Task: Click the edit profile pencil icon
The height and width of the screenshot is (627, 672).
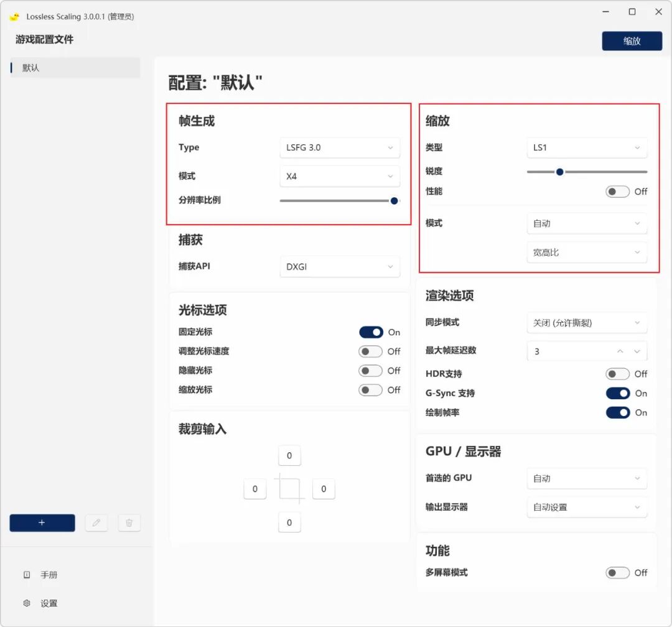Action: click(96, 522)
